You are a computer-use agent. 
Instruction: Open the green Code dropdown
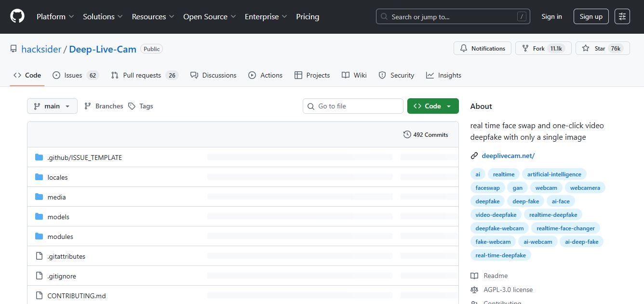point(432,106)
